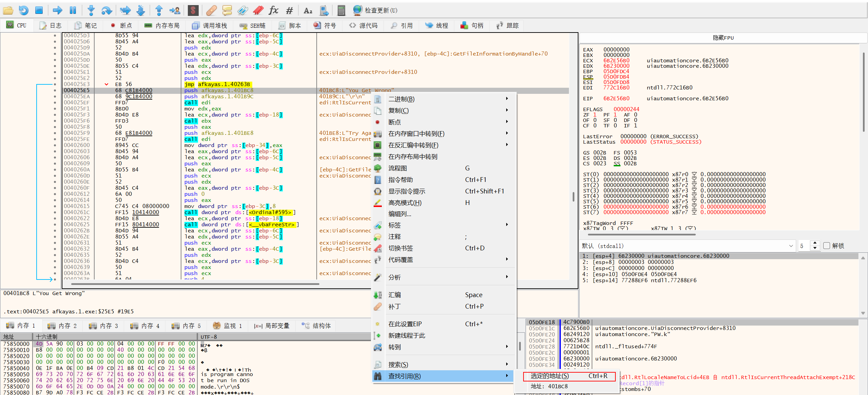Run the program with the arrow icon
Viewport: 868px width, 395px height.
coord(57,11)
